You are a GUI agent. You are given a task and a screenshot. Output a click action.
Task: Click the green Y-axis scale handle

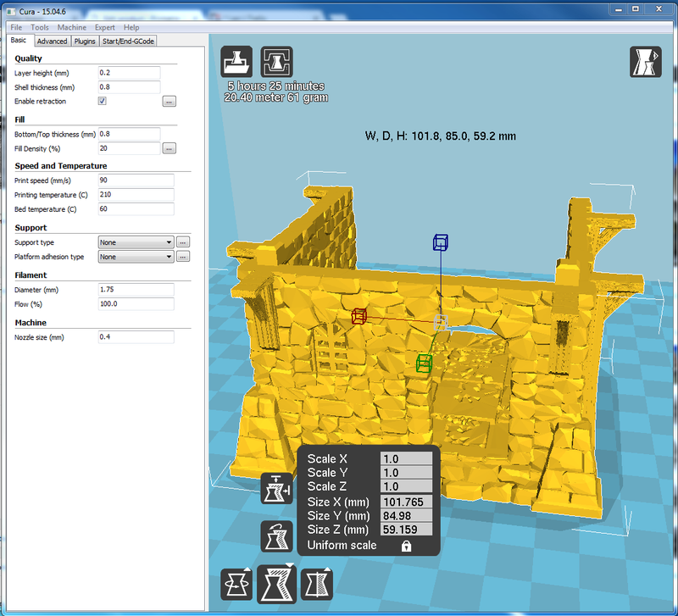coord(425,363)
